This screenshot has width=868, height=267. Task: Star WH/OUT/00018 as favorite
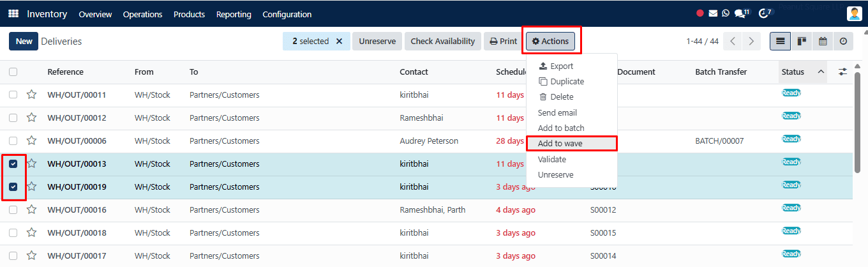point(31,233)
